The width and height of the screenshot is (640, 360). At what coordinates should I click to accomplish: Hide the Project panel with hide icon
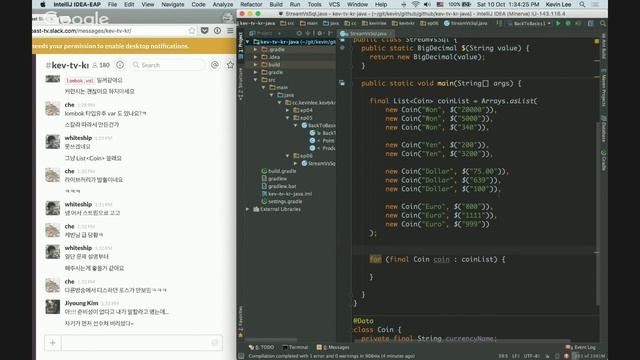pyautogui.click(x=330, y=33)
